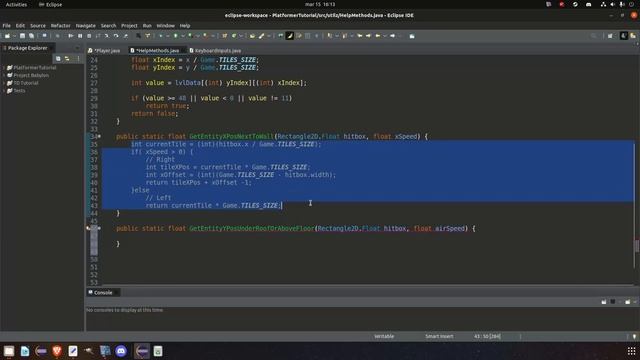This screenshot has width=640, height=360.
Task: Click the Search flashlight toolbar icon
Action: (261, 36)
